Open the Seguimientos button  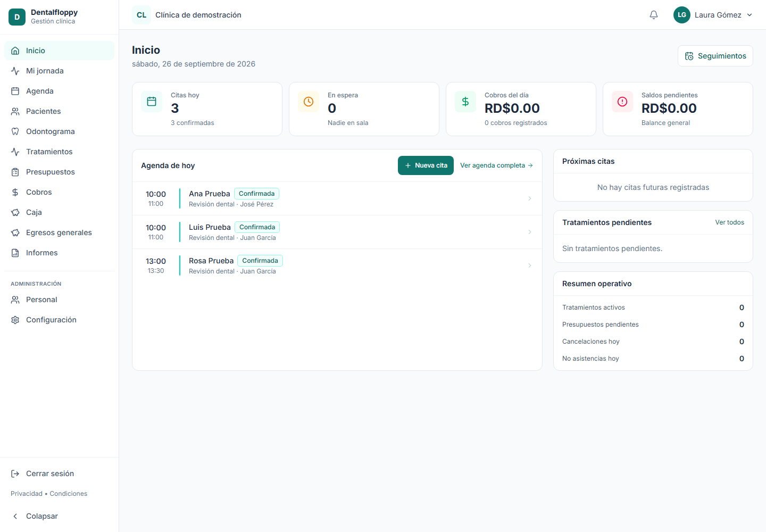(x=715, y=56)
